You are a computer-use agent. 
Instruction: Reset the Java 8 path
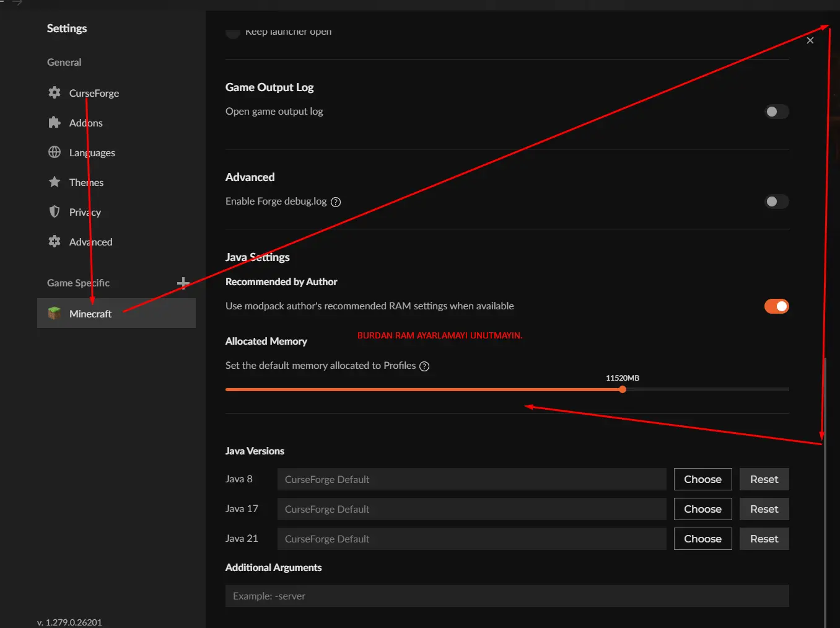(x=764, y=479)
